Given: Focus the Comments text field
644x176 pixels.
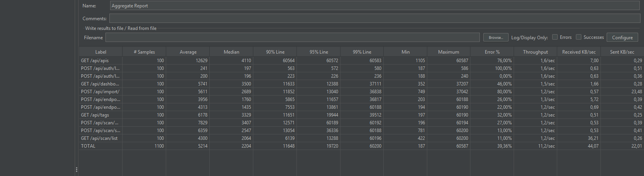Looking at the screenshot, I should pyautogui.click(x=374, y=18).
